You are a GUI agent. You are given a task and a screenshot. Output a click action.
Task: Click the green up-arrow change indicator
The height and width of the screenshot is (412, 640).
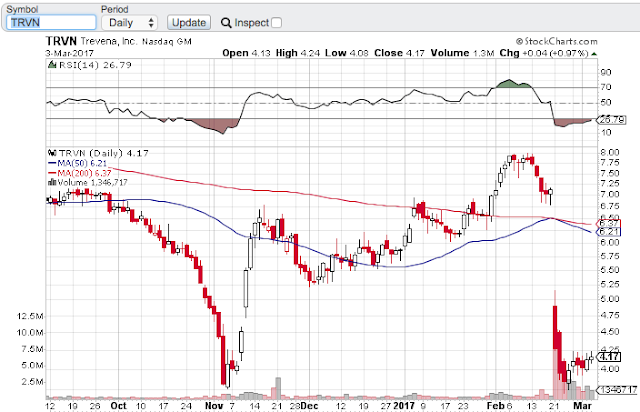point(594,53)
